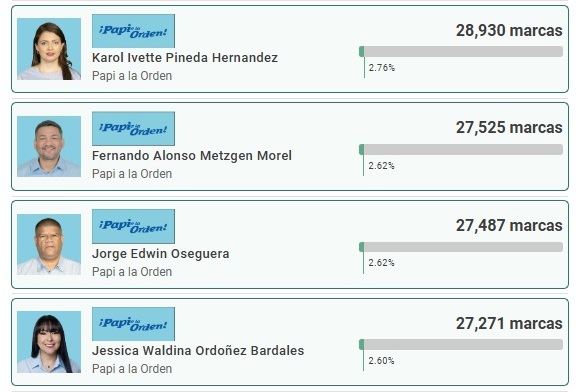Click Papi a la Orden logo above Jessica Waldina

pos(133,324)
